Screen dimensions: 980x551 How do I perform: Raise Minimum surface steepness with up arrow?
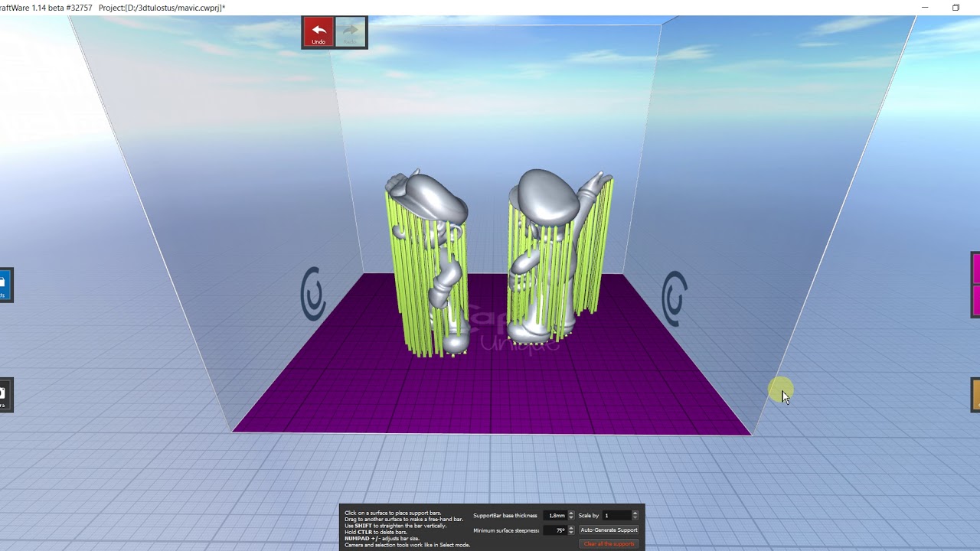tap(571, 528)
